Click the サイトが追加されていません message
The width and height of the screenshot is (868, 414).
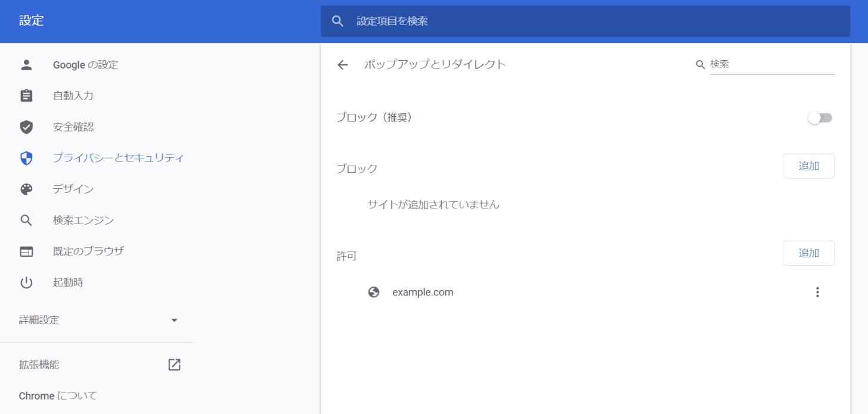point(433,204)
